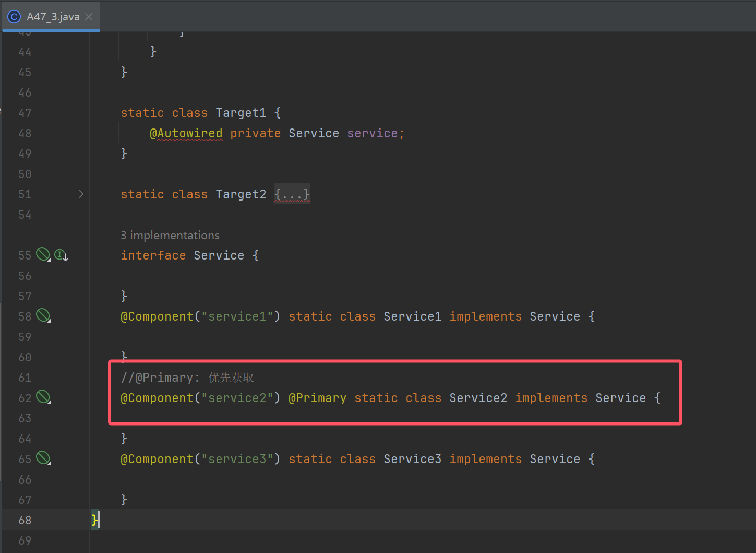Click the Spring bean gutter icon on line 58
Image resolution: width=756 pixels, height=553 pixels.
43,316
